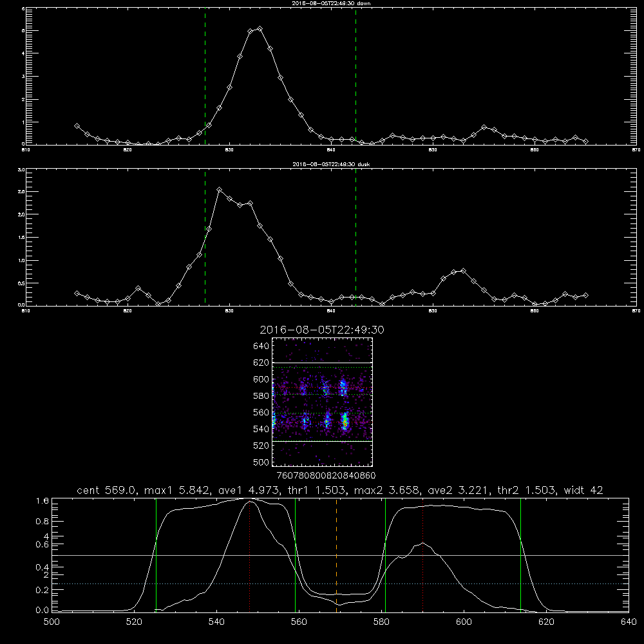This screenshot has height=644, width=644.
Task: Click the 'widt 42' statistic
Action: [583, 490]
